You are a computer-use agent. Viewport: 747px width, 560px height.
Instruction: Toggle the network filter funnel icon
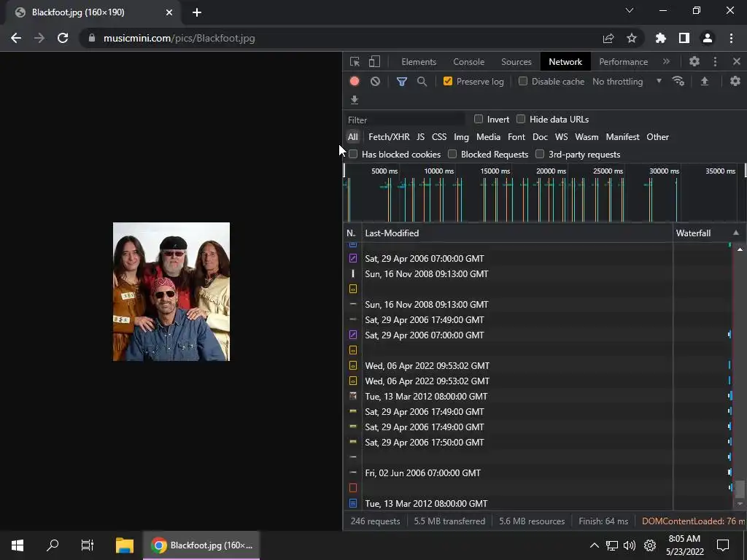point(401,82)
